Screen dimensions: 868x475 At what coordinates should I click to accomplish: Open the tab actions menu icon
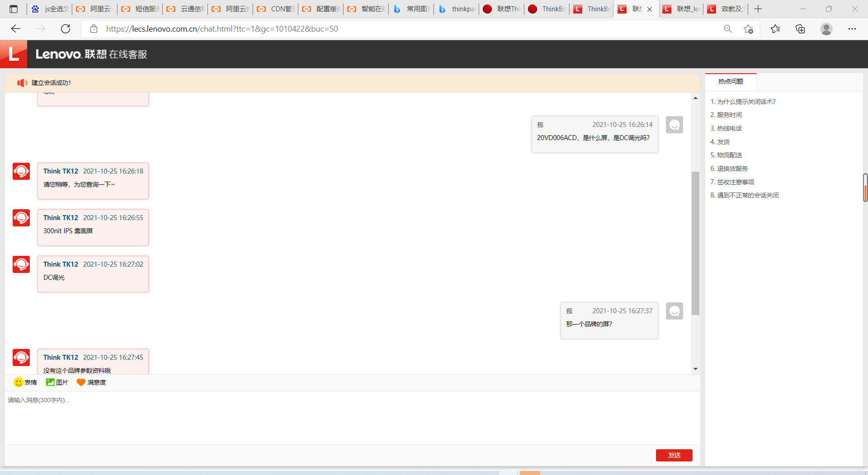coord(14,9)
